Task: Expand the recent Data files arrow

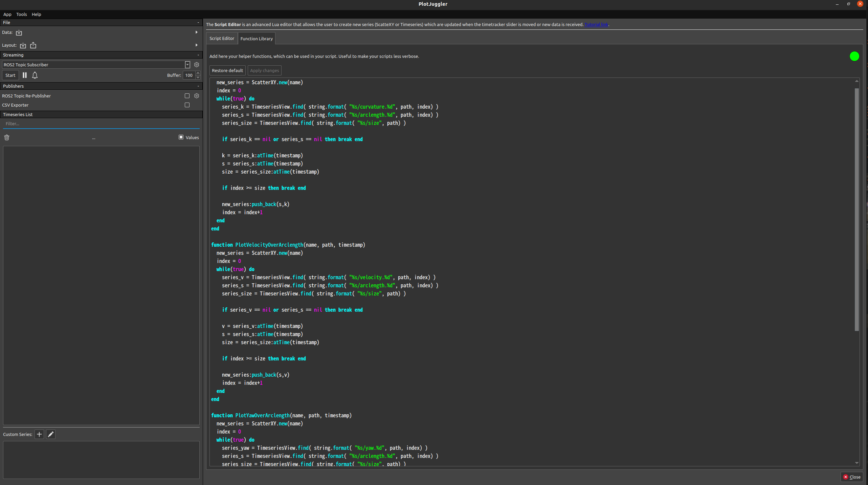Action: (x=197, y=32)
